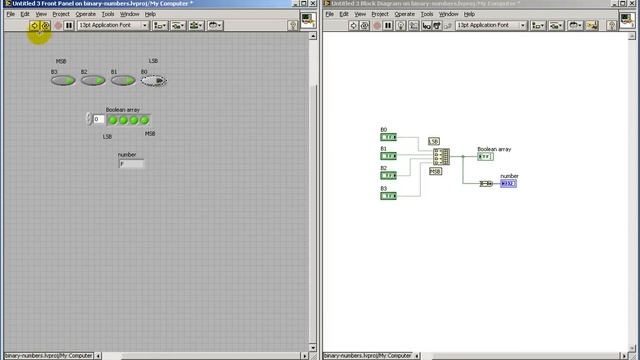Click Front Panel vertical scrollbar down arrow
Viewport: 640px width, 360px height.
[313, 348]
